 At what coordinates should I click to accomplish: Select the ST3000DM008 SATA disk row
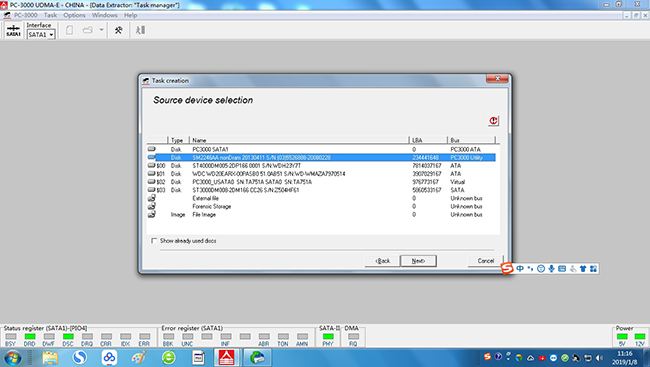321,190
